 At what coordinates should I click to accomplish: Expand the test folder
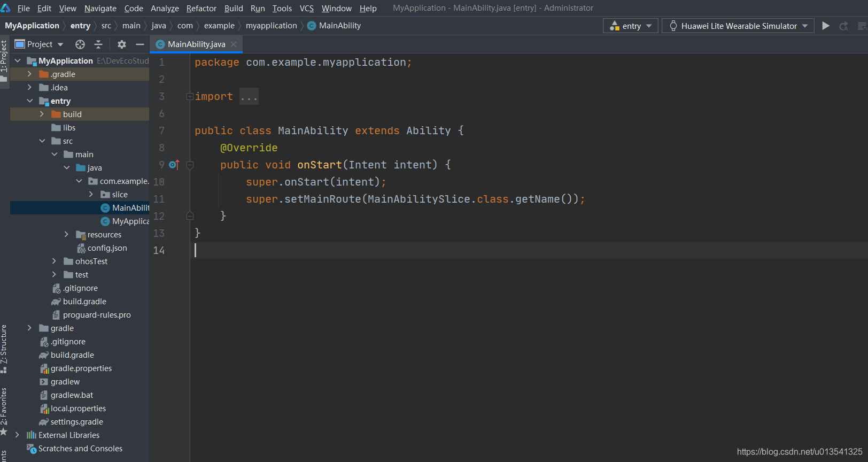point(55,275)
